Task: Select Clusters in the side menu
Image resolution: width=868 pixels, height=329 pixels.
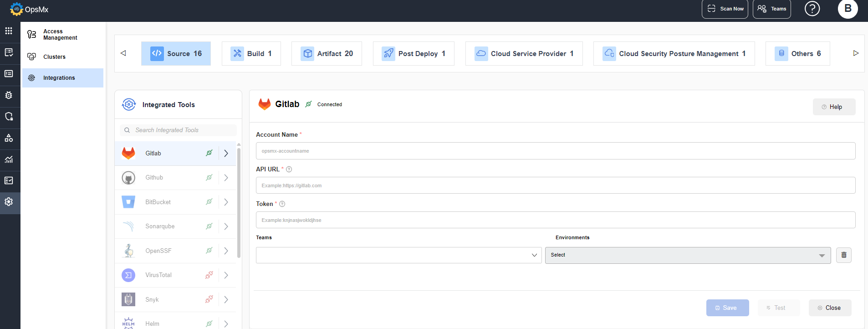Action: pos(54,57)
